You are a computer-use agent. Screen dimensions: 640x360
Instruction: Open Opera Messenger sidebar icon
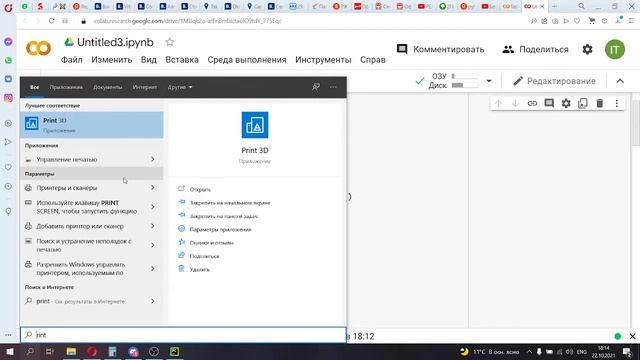[8, 42]
